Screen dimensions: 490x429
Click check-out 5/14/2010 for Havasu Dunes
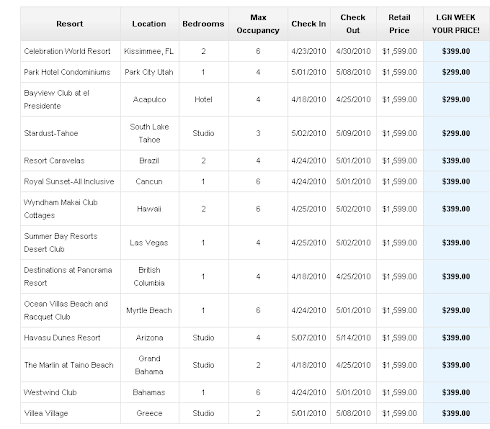click(353, 338)
